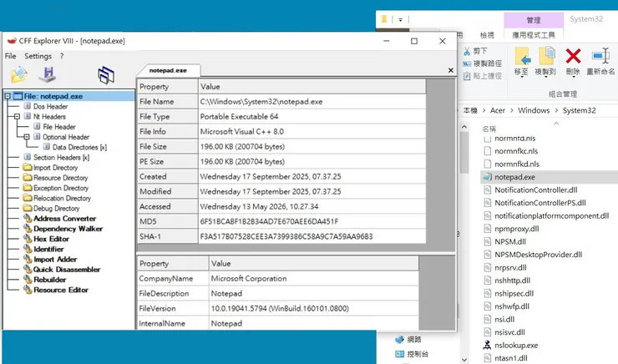Collapse the File: notepad.exe tree root

(x=7, y=96)
